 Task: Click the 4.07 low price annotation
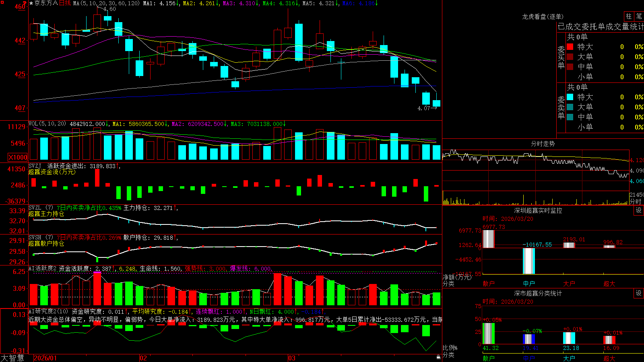click(x=423, y=108)
